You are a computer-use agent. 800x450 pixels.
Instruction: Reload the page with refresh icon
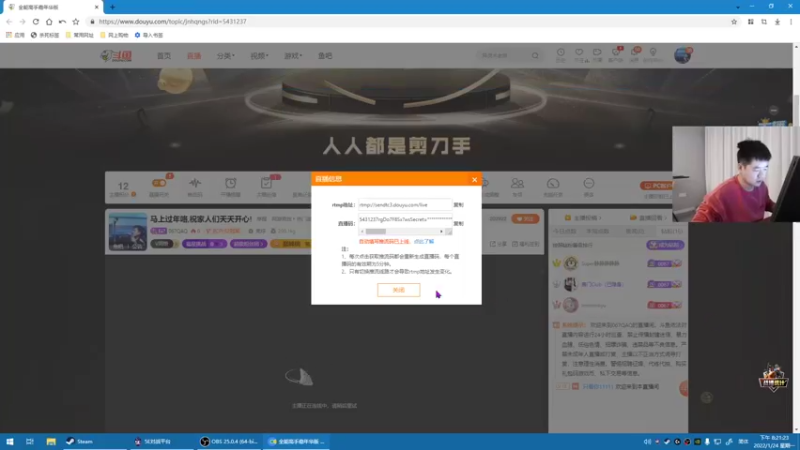tap(36, 21)
